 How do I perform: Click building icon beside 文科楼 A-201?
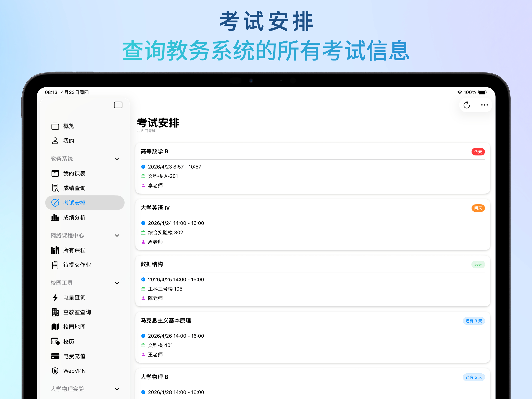143,176
